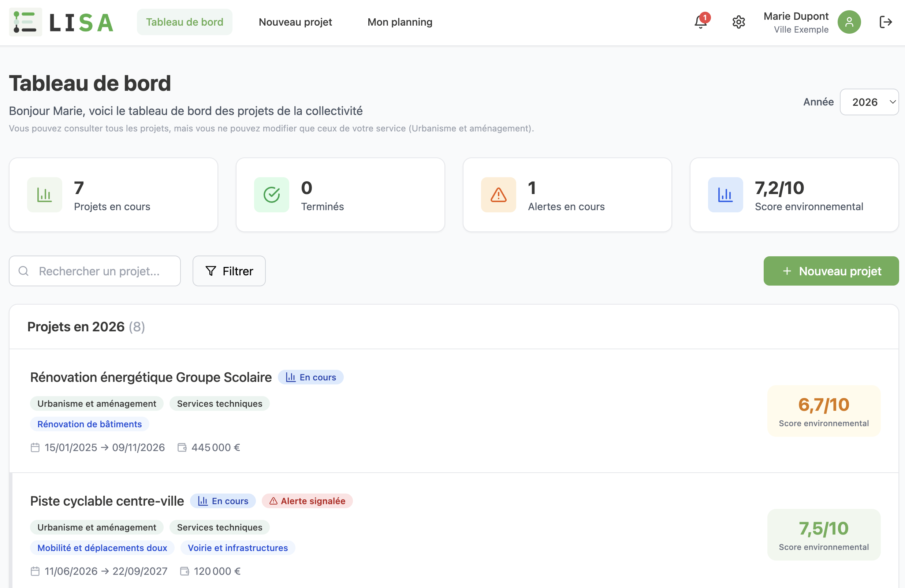This screenshot has height=588, width=905.
Task: Click the calendar icon beside 15/01/2025
Action: tap(35, 448)
